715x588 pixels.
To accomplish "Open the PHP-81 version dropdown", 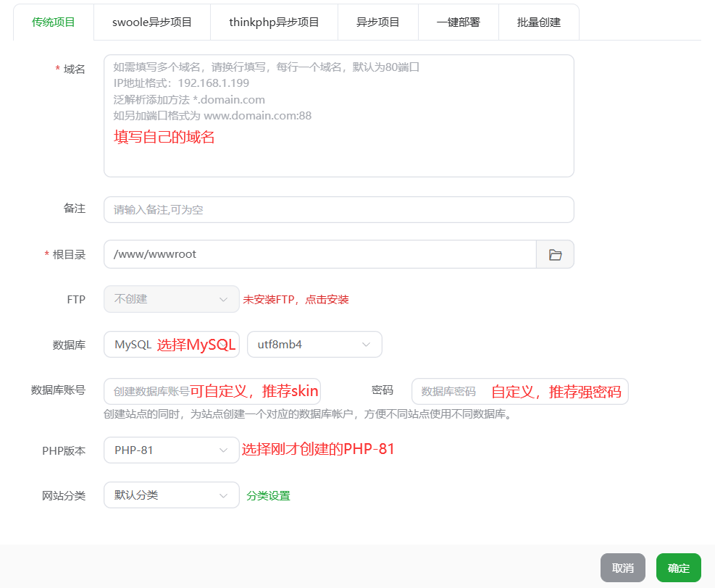I will click(171, 450).
